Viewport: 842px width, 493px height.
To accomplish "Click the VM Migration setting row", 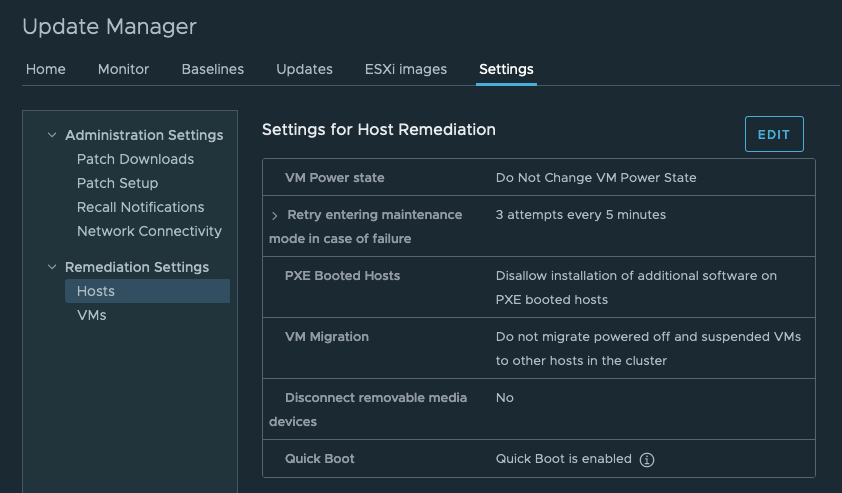I will coord(538,348).
